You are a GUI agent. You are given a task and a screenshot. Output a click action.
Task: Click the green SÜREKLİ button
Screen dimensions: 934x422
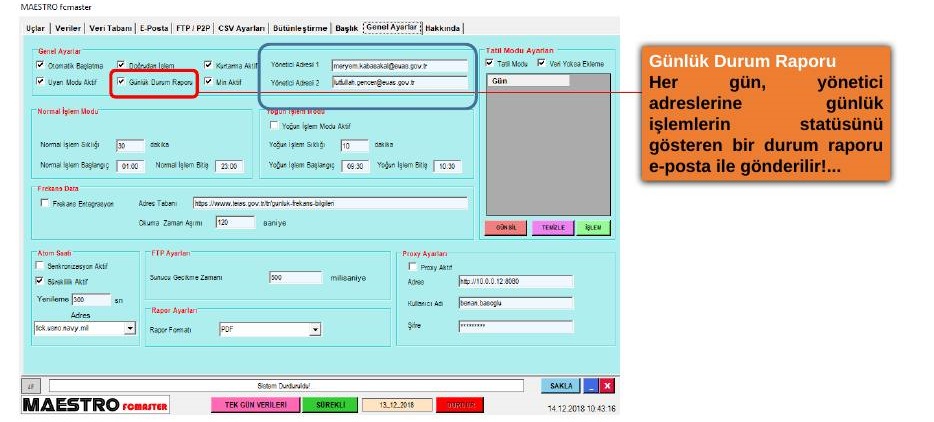pos(329,405)
